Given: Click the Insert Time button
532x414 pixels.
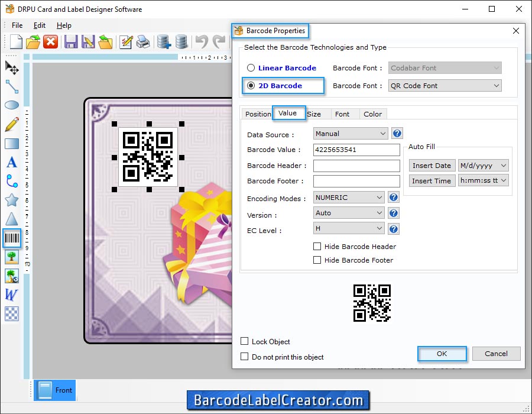Looking at the screenshot, I should [432, 180].
